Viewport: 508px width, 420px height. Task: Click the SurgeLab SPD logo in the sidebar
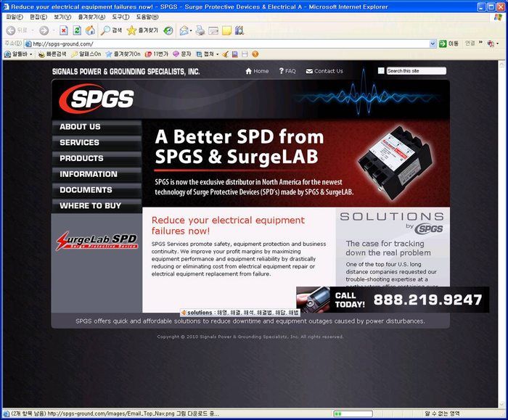point(97,241)
